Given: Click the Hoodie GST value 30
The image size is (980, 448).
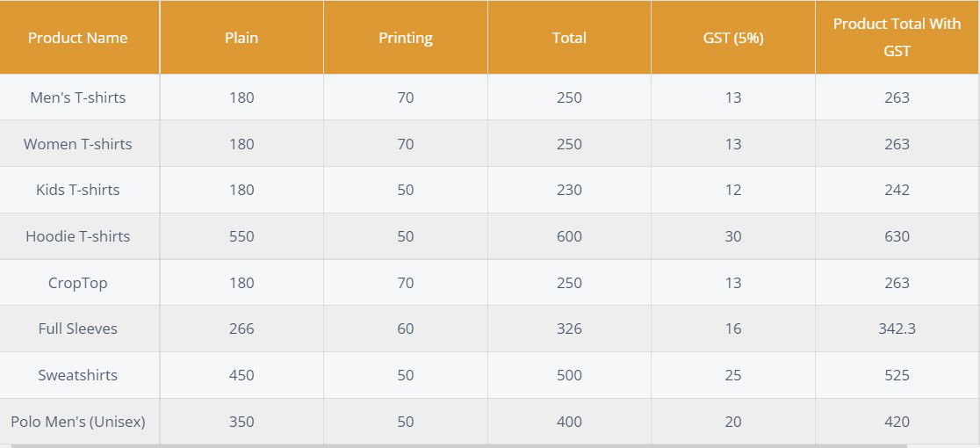Looking at the screenshot, I should pos(733,236).
